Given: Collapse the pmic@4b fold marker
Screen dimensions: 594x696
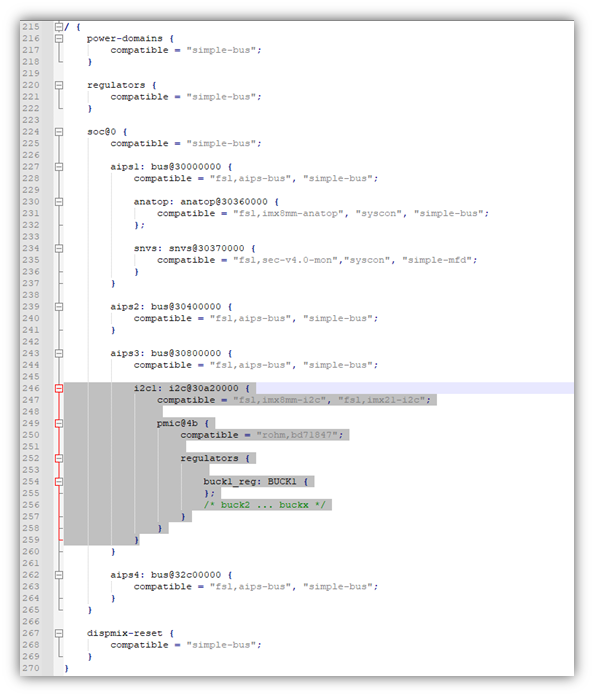Looking at the screenshot, I should (59, 423).
